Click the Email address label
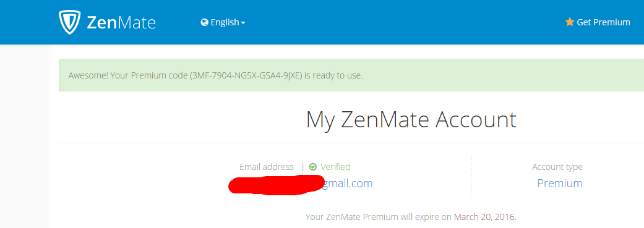 267,167
